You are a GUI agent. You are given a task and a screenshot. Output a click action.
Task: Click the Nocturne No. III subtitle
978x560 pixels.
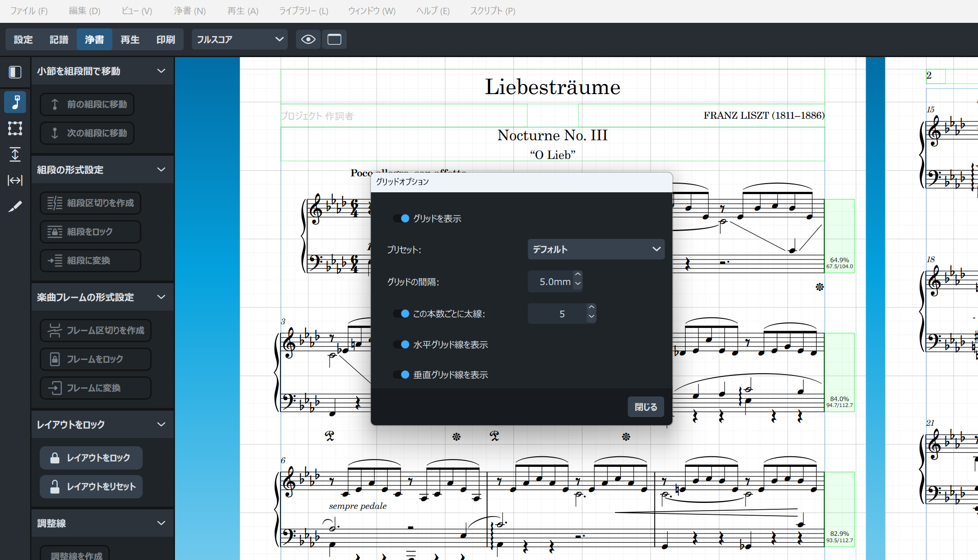coord(553,135)
